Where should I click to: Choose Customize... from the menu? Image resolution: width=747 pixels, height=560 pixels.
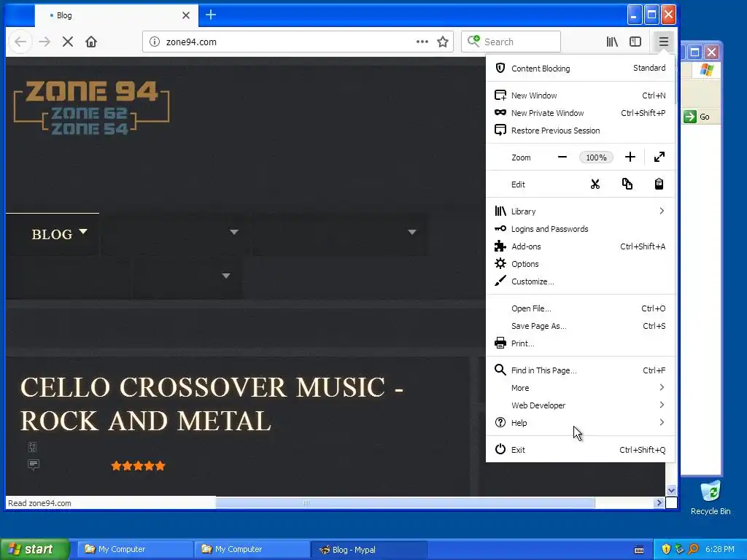tap(580, 281)
